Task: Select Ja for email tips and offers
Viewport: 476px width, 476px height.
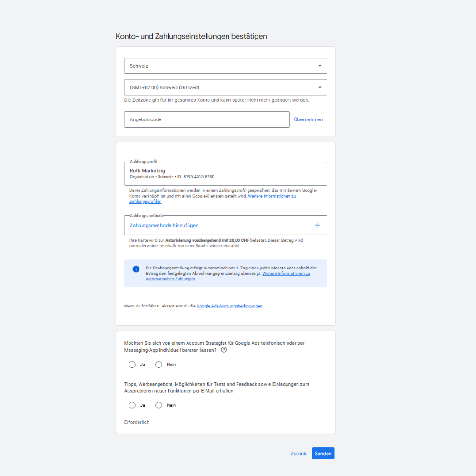Action: tap(132, 405)
